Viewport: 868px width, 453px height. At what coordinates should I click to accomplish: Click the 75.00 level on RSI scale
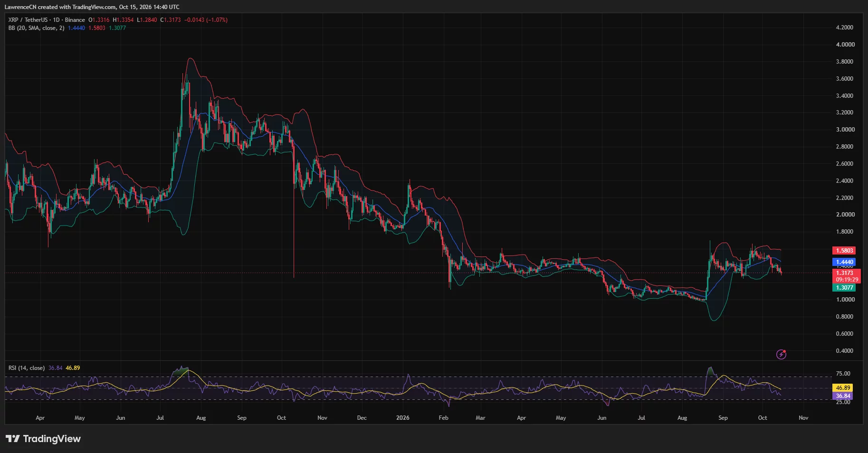coord(843,374)
